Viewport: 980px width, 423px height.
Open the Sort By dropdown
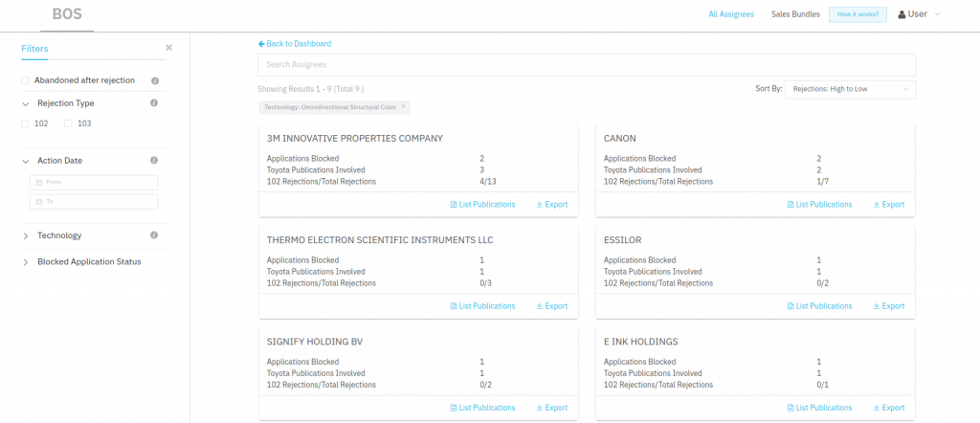(x=850, y=89)
